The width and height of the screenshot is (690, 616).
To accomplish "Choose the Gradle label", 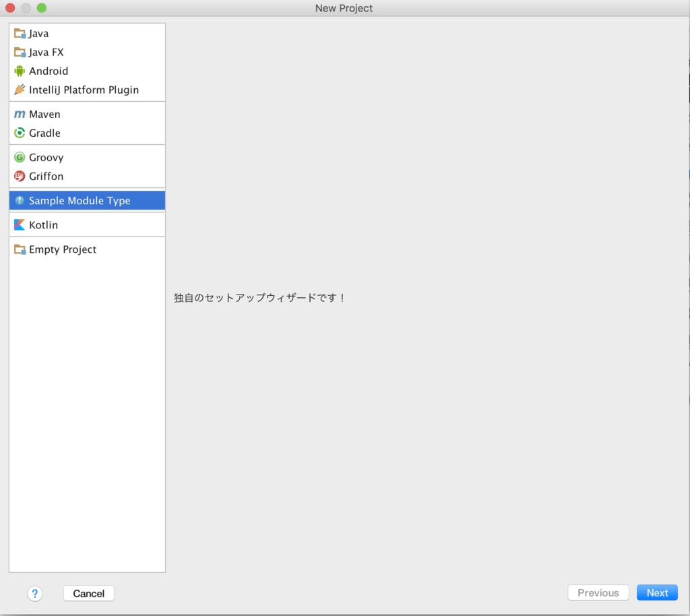I will click(44, 133).
